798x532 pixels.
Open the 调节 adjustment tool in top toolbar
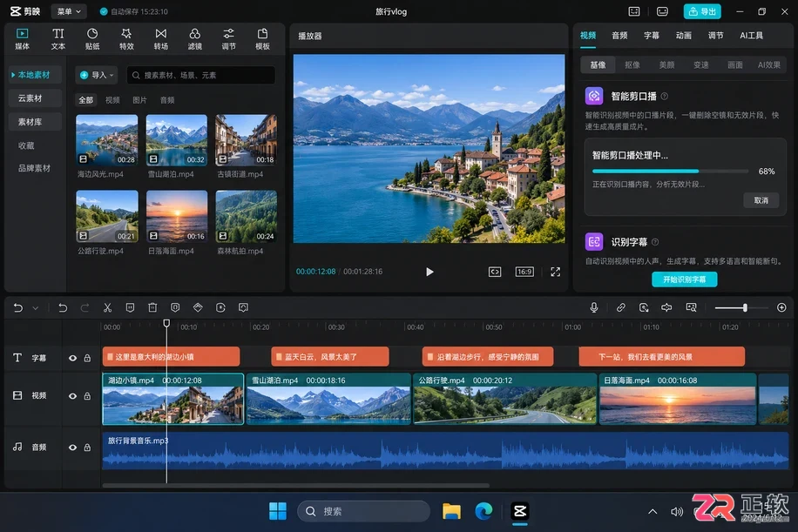point(228,39)
